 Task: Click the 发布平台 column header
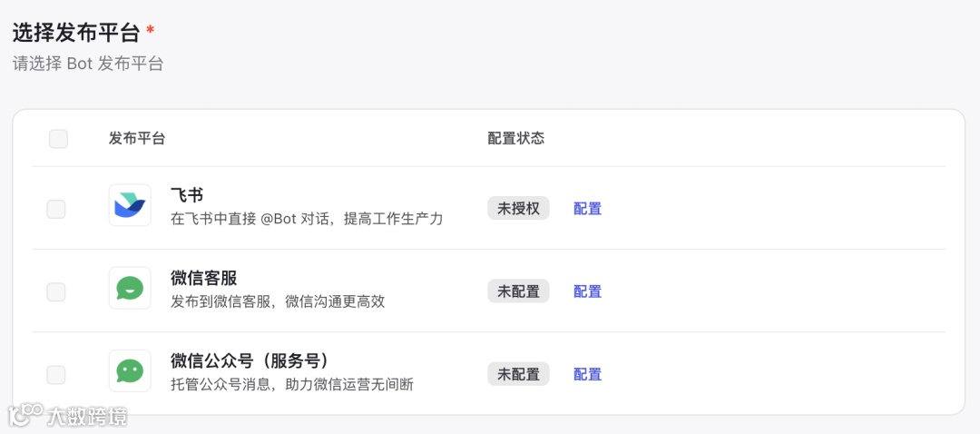[137, 139]
